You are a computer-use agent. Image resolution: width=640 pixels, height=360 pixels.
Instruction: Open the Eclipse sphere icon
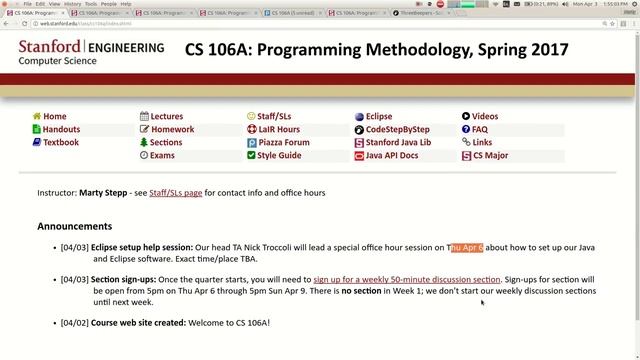(359, 117)
